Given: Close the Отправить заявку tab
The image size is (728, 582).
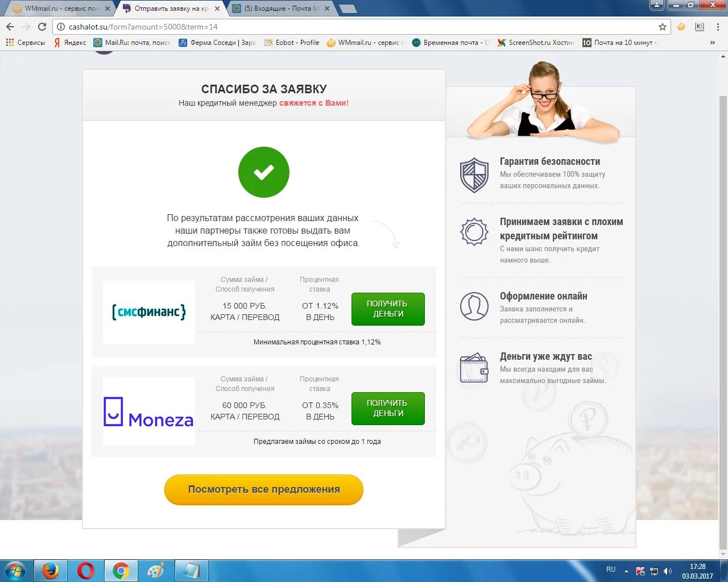Looking at the screenshot, I should pos(217,9).
